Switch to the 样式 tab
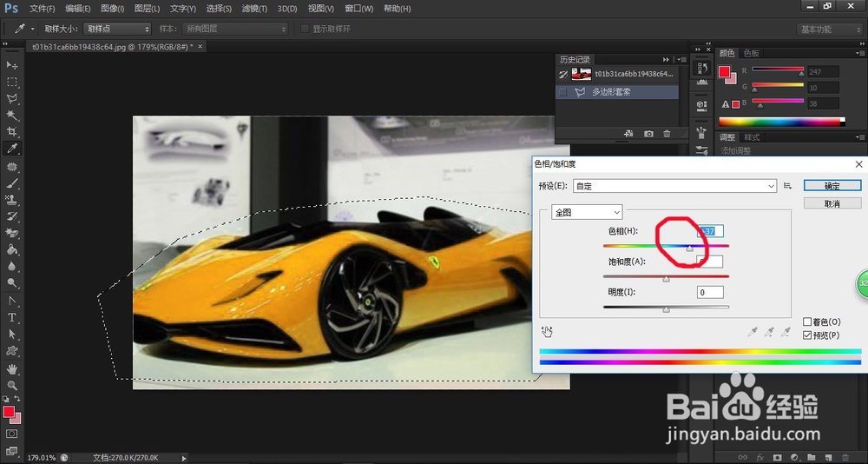 [x=752, y=137]
